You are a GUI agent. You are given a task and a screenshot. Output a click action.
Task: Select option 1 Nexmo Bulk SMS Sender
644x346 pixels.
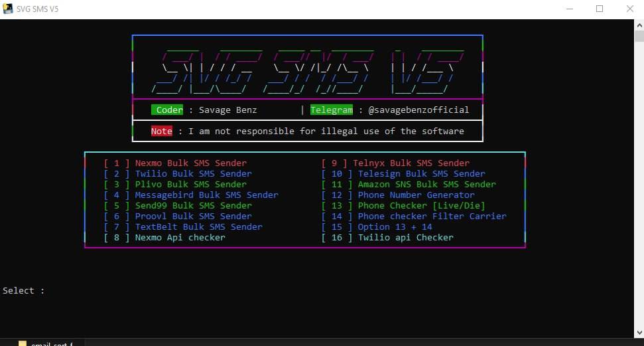[x=175, y=163]
